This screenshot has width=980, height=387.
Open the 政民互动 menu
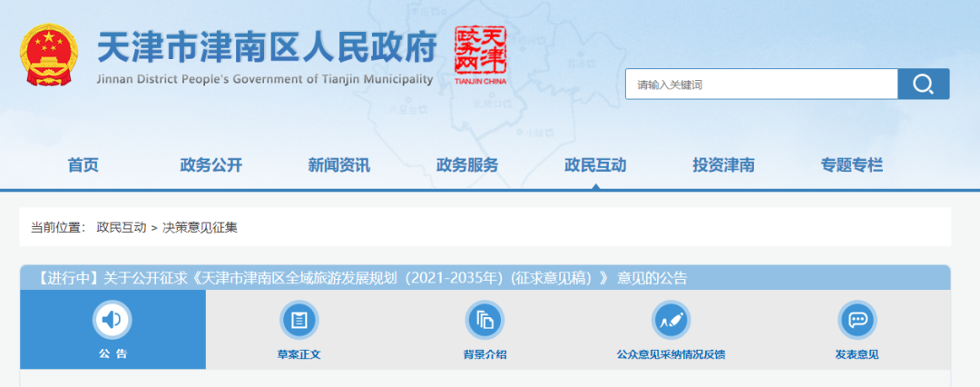(x=595, y=165)
